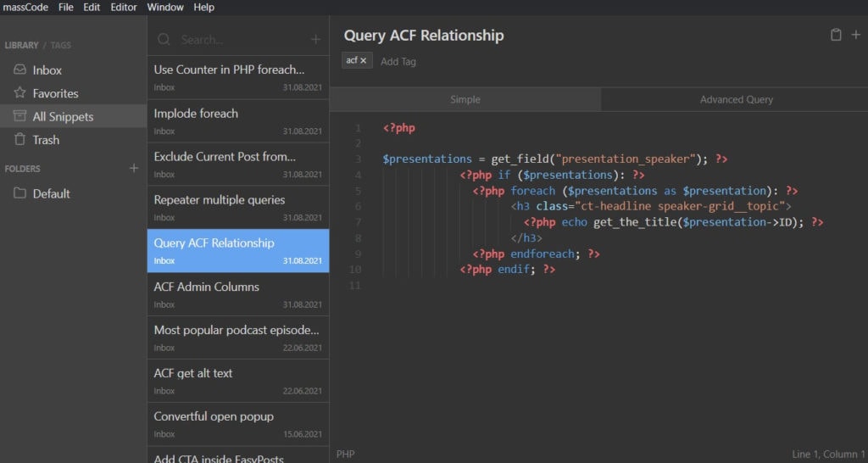Change language via PHP selector in status bar
The height and width of the screenshot is (463, 868).
click(345, 455)
